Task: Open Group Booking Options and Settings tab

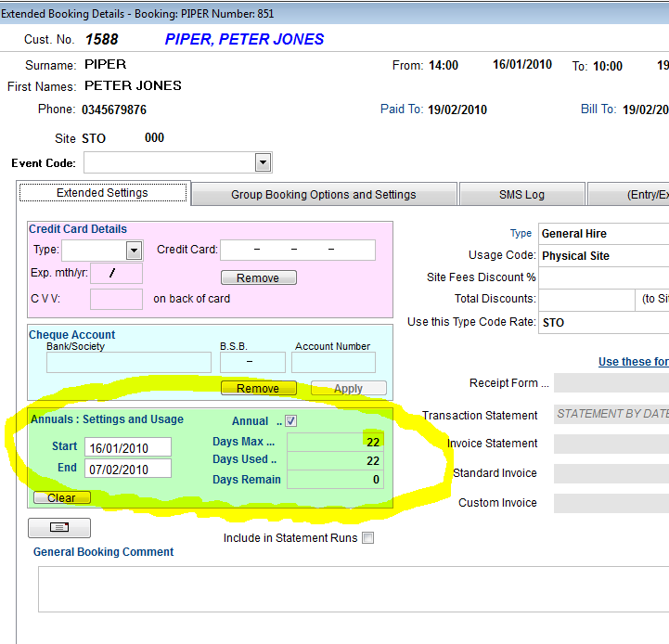Action: point(324,195)
